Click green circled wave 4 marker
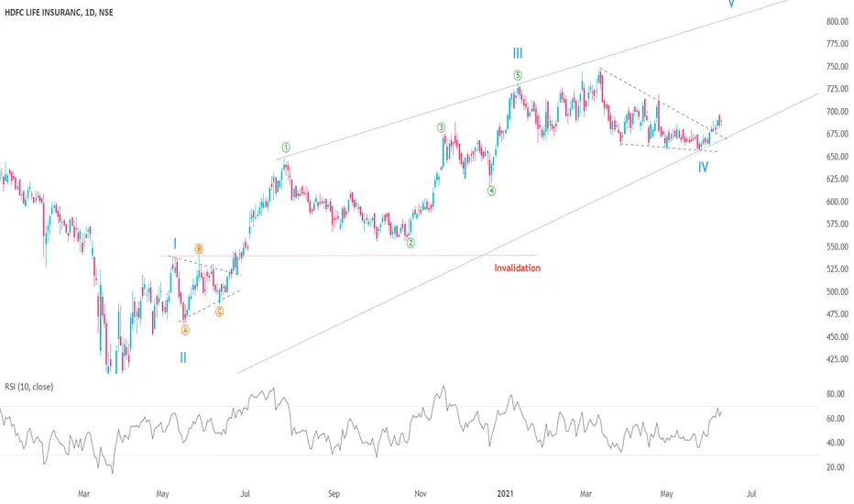Screen dimensions: 854x504 point(491,191)
